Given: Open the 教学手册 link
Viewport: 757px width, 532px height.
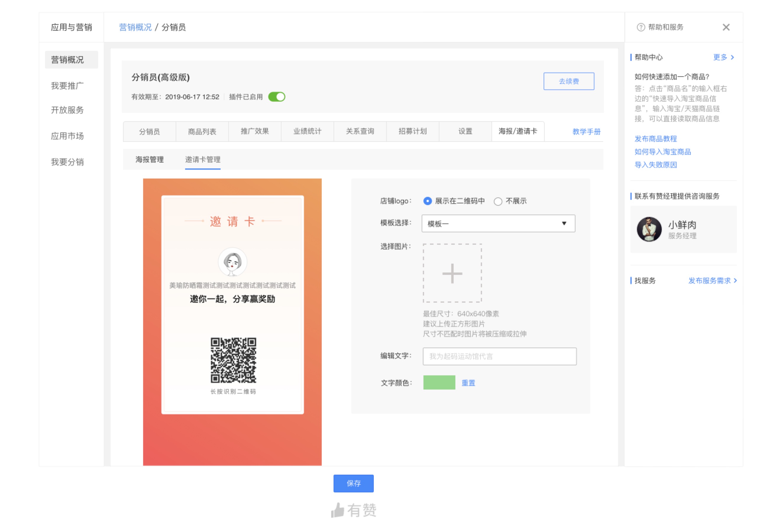Looking at the screenshot, I should point(587,132).
